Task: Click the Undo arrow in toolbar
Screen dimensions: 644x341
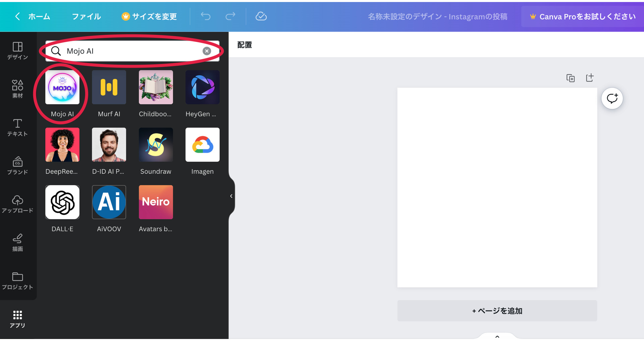Action: click(x=205, y=16)
